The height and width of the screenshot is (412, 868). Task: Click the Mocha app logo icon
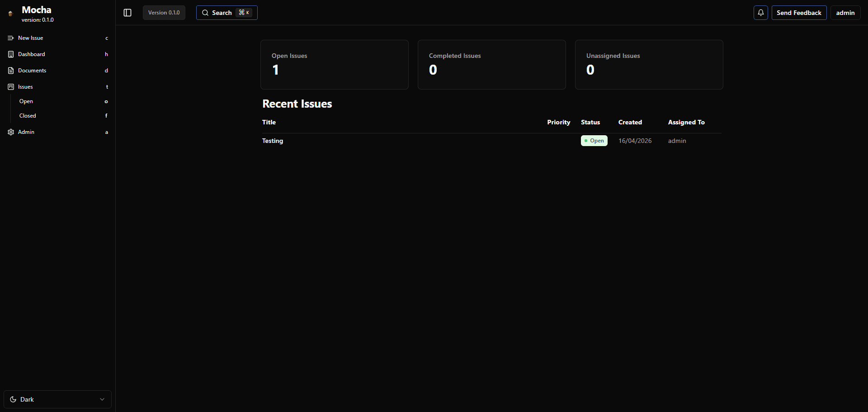click(10, 13)
